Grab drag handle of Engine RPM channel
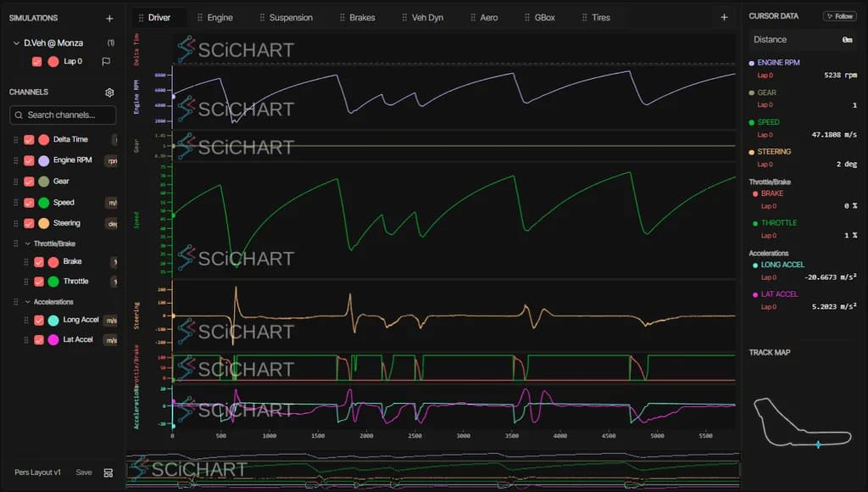The width and height of the screenshot is (868, 492). point(15,160)
